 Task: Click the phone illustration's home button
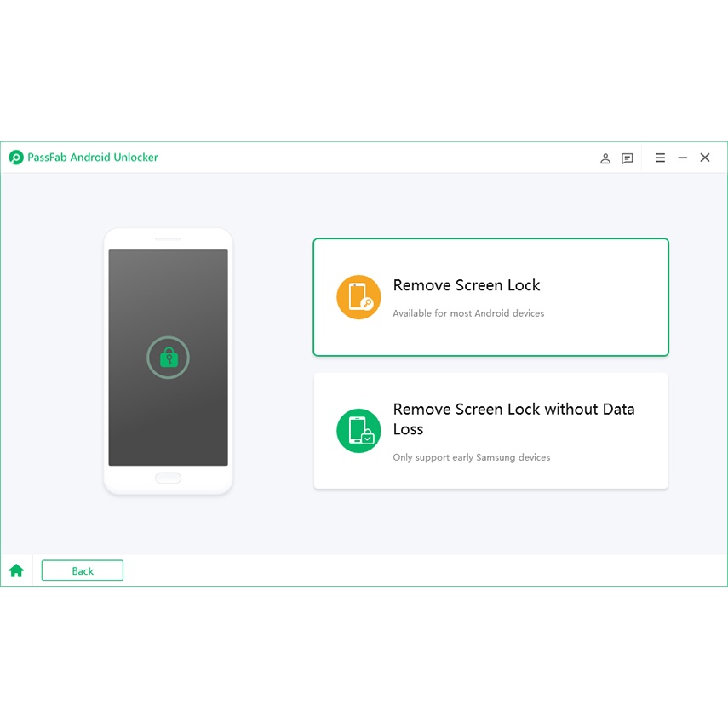[x=168, y=478]
